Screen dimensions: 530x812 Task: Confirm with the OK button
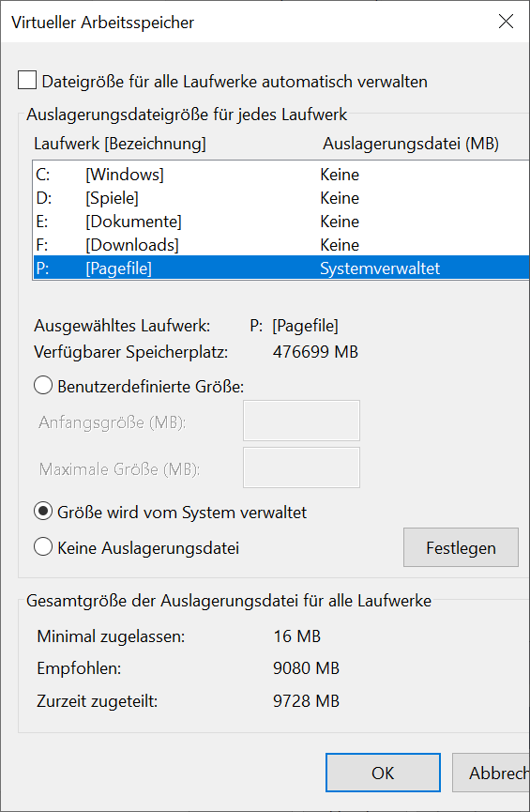pos(383,773)
